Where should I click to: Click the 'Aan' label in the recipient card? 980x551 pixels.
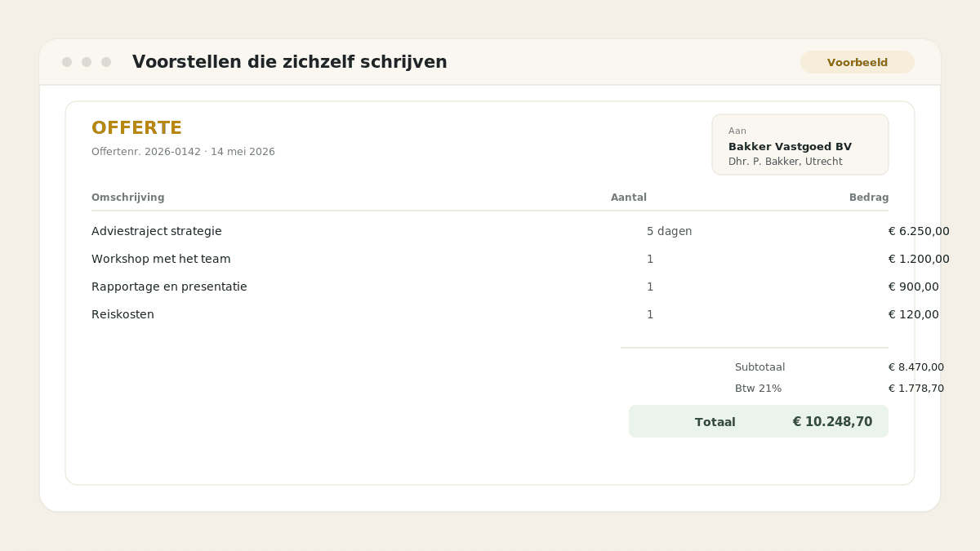click(737, 131)
